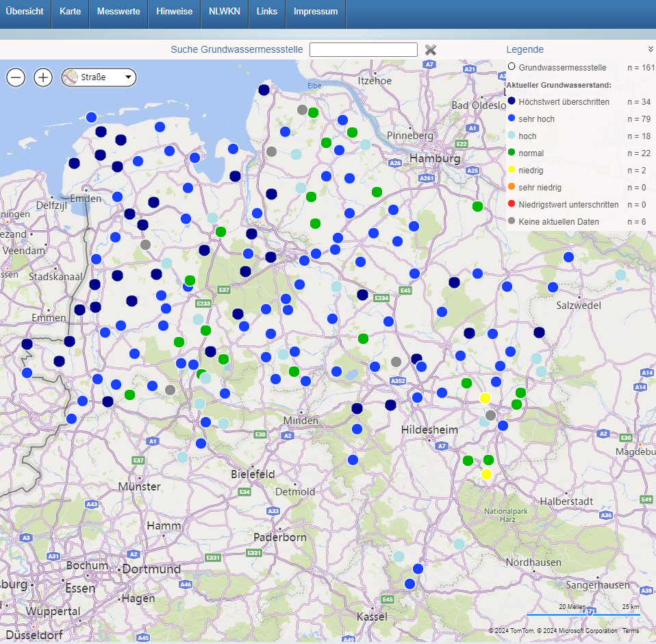The image size is (656, 644).
Task: Click the blue marker northwest of Bielefeld
Action: (x=201, y=443)
